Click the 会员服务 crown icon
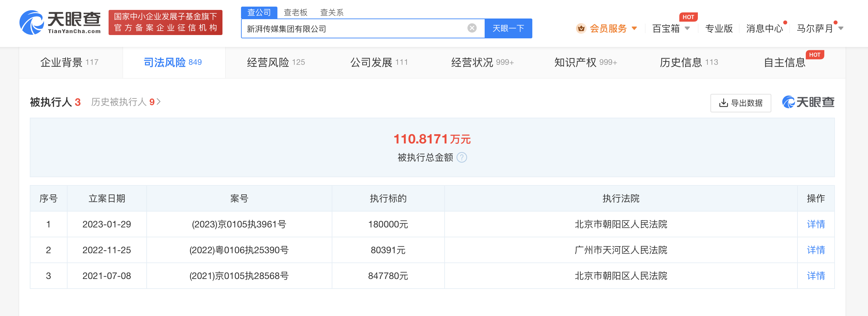Screen dimensions: 868x316 tap(581, 29)
